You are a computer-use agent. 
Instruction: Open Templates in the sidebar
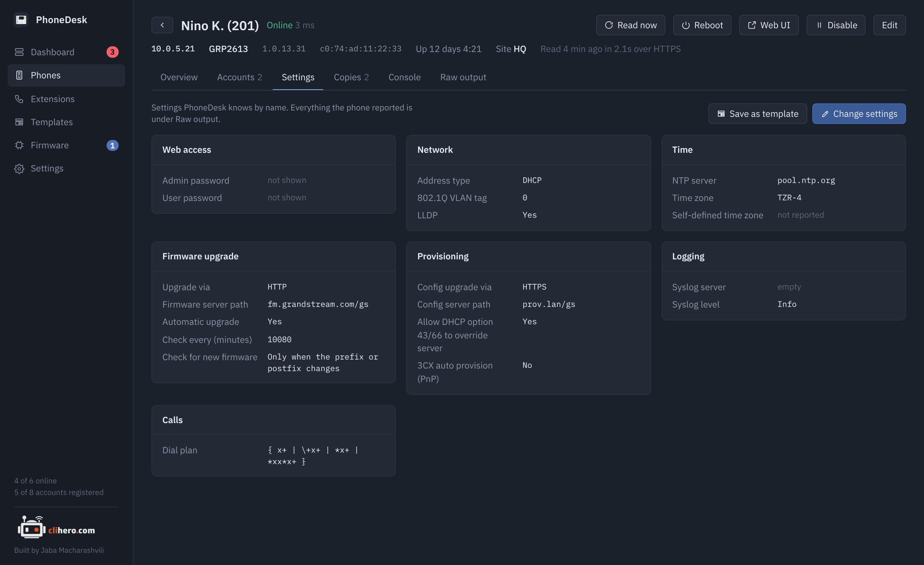[66, 122]
